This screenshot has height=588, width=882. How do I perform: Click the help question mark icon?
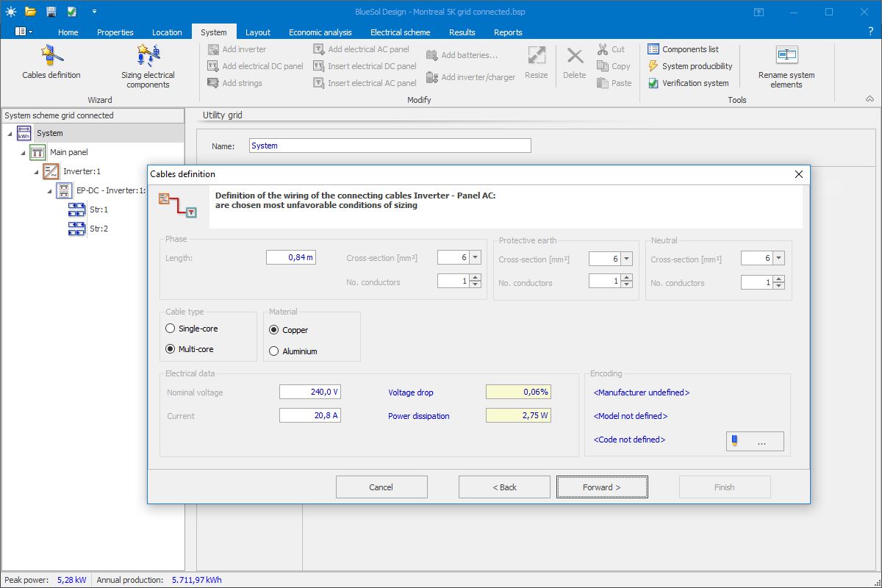[x=870, y=32]
